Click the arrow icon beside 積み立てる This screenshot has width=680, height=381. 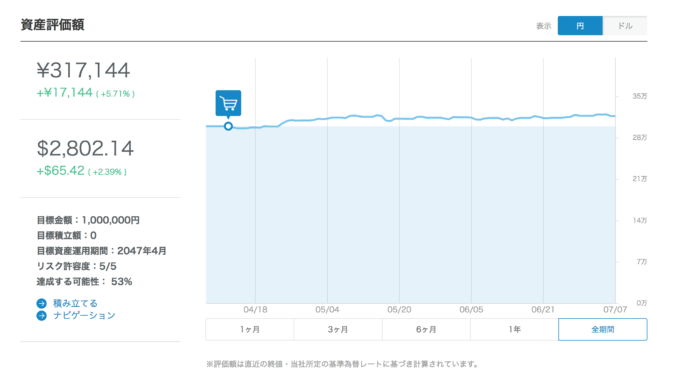pyautogui.click(x=42, y=303)
